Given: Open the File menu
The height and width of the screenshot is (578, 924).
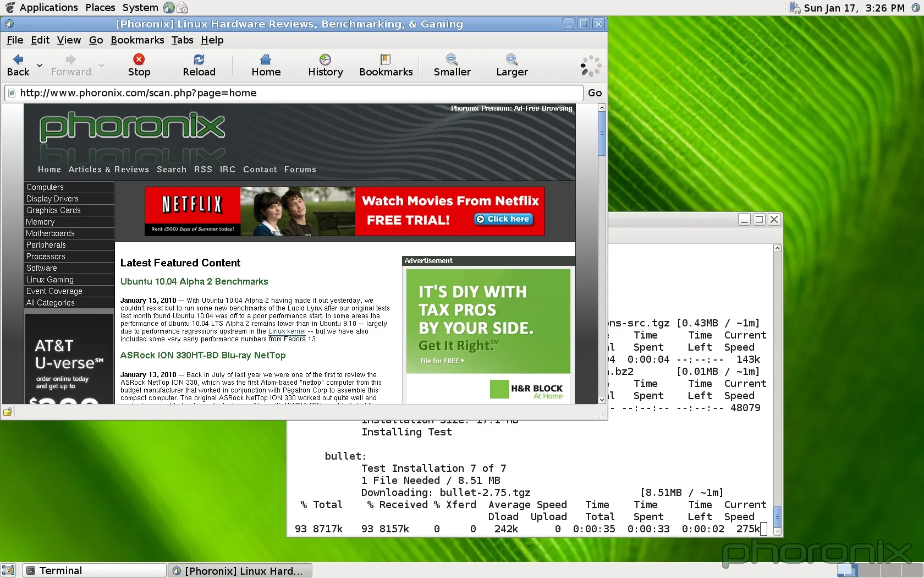Looking at the screenshot, I should tap(15, 40).
